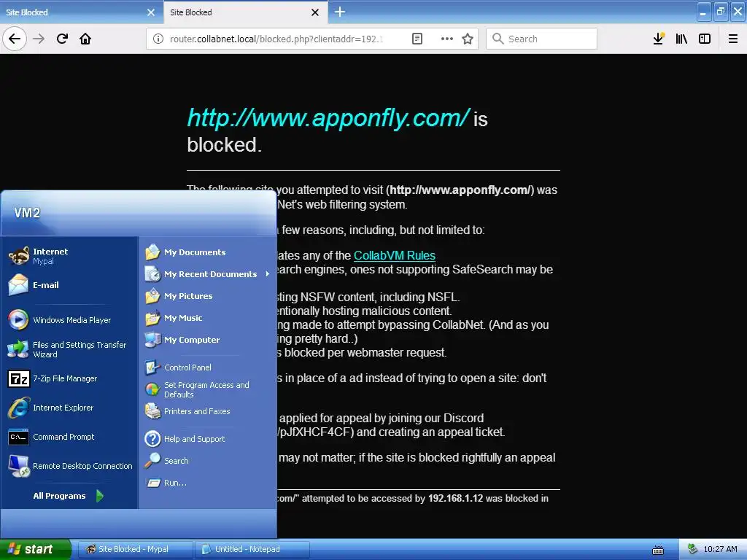Open the downloads panel
The height and width of the screenshot is (560, 747).
point(659,39)
